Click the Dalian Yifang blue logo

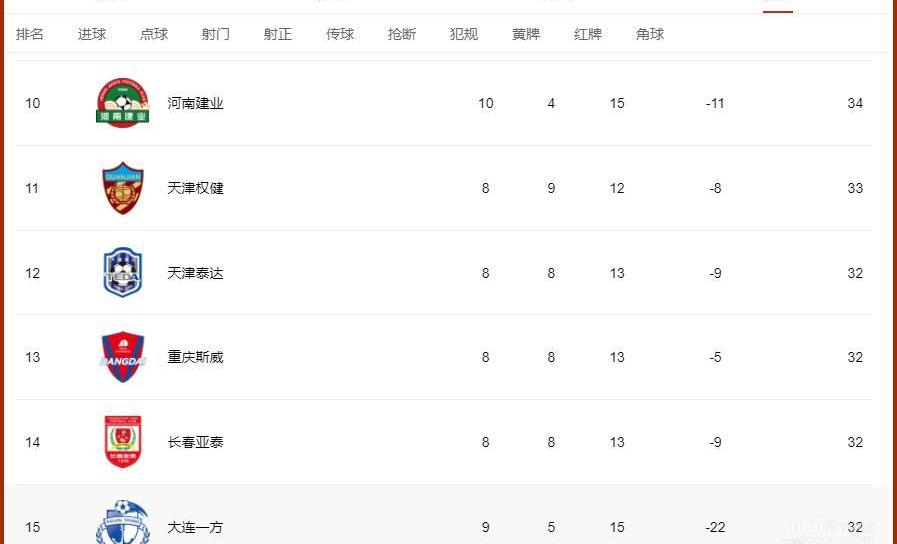[122, 522]
